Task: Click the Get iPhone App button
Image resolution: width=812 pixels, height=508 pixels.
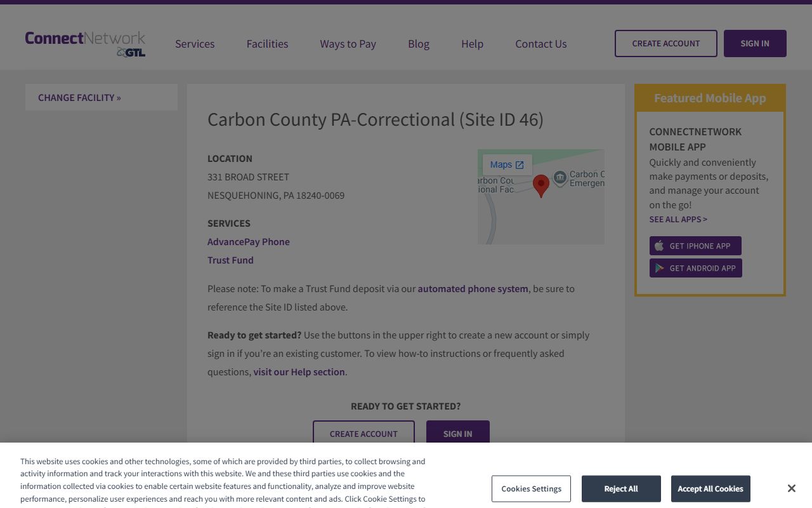Action: pos(695,246)
